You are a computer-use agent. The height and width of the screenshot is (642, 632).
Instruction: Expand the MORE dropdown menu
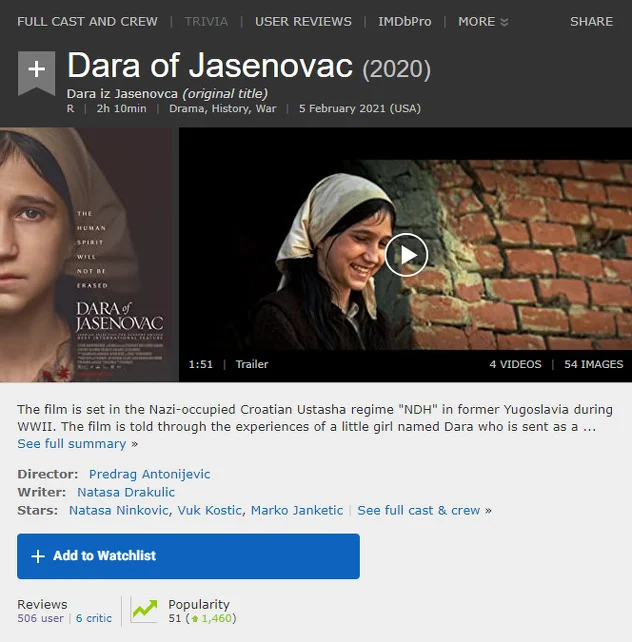[x=483, y=21]
